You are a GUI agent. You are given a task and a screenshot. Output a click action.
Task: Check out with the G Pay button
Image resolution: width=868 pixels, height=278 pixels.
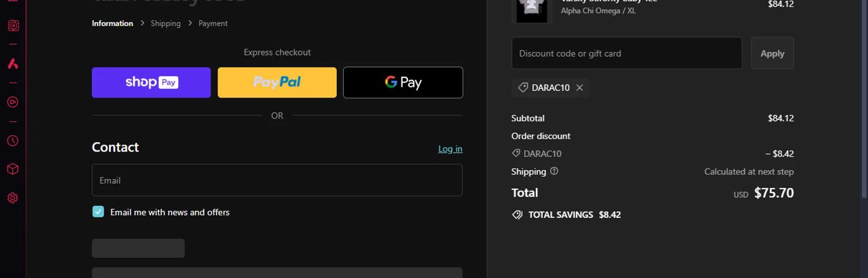click(x=403, y=83)
